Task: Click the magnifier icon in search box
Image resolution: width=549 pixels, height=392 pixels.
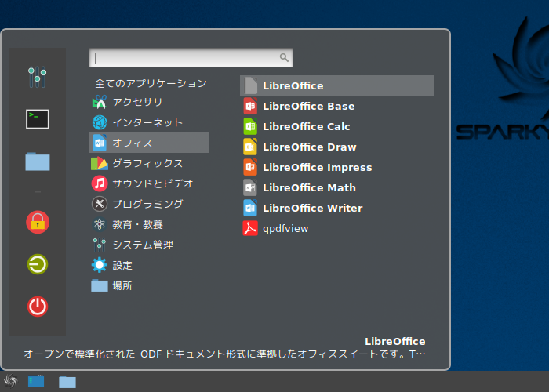Action: click(x=284, y=57)
